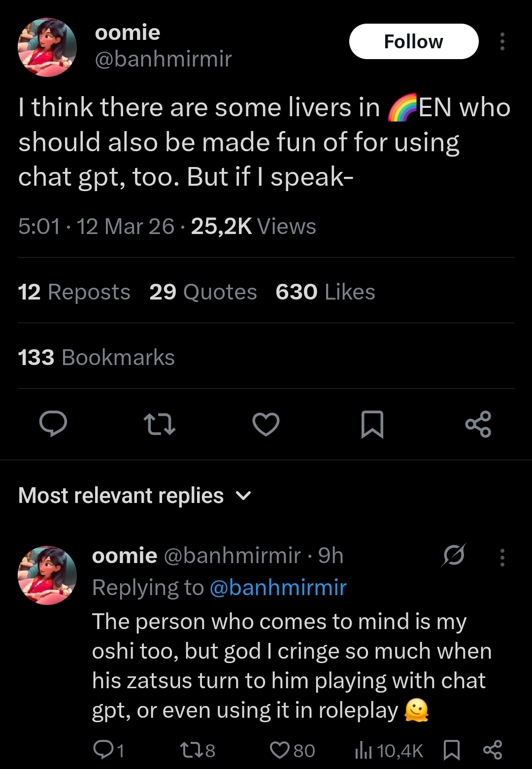The height and width of the screenshot is (769, 532).
Task: Bookmark the reply tweet
Action: [452, 750]
